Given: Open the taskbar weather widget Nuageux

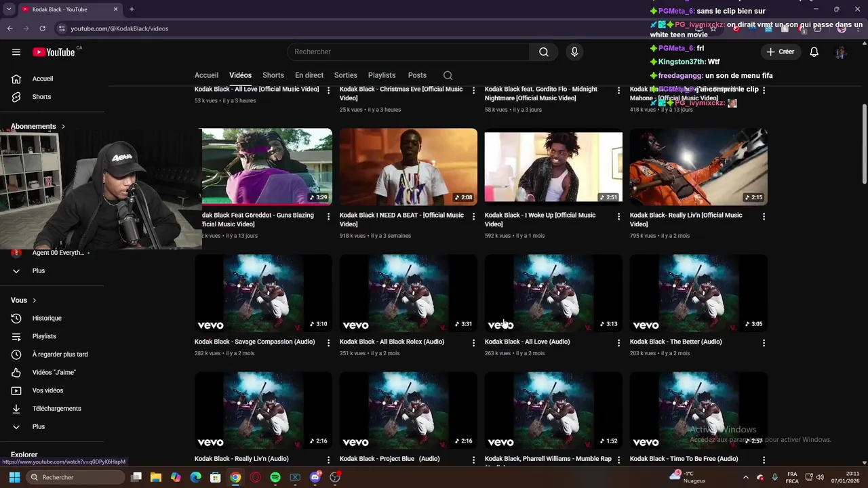Looking at the screenshot, I should [x=688, y=477].
